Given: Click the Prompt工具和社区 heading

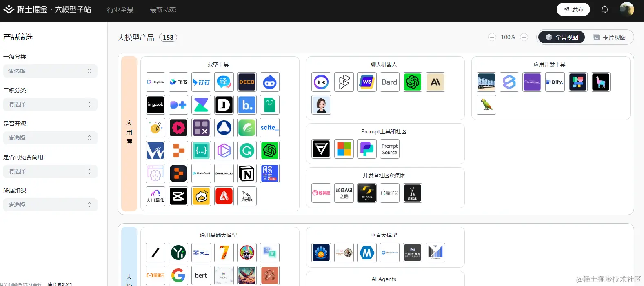Looking at the screenshot, I should click(x=384, y=131).
